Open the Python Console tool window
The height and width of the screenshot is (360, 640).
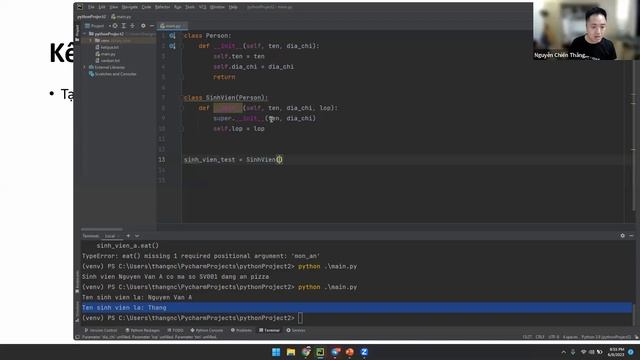(x=207, y=330)
